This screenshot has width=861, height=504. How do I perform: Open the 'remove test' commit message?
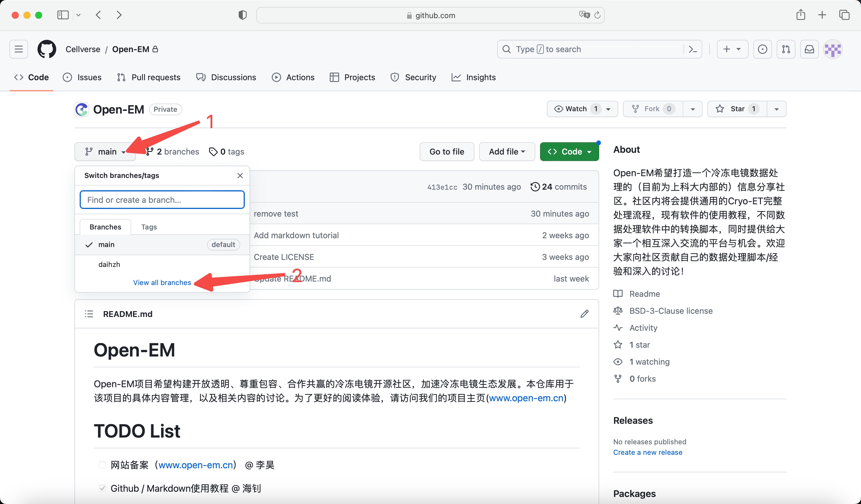click(x=276, y=214)
